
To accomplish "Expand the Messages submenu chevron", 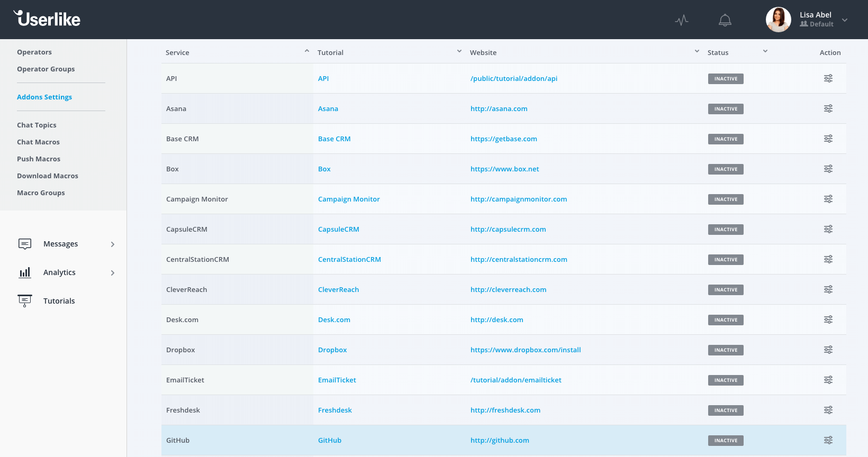I will point(112,244).
